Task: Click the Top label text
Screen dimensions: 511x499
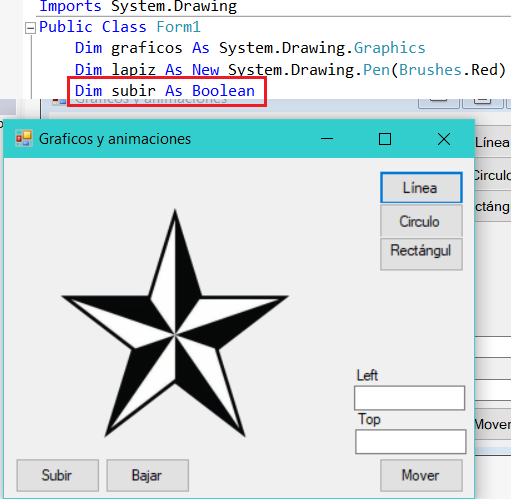Action: (369, 419)
